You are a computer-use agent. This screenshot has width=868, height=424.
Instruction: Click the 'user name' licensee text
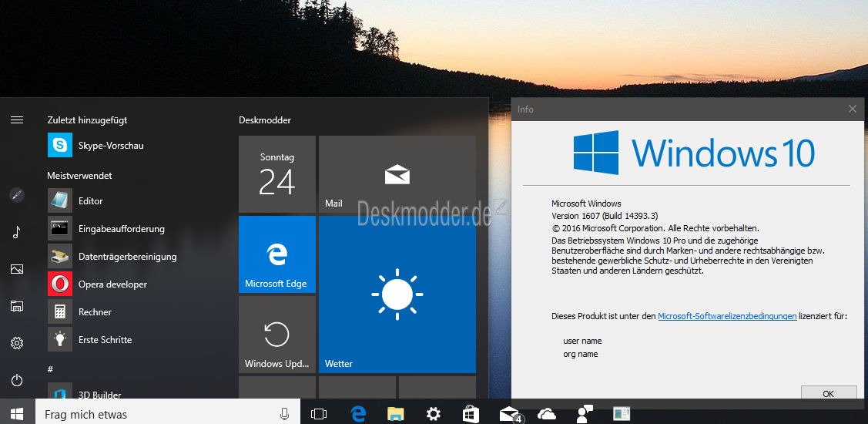pyautogui.click(x=582, y=341)
